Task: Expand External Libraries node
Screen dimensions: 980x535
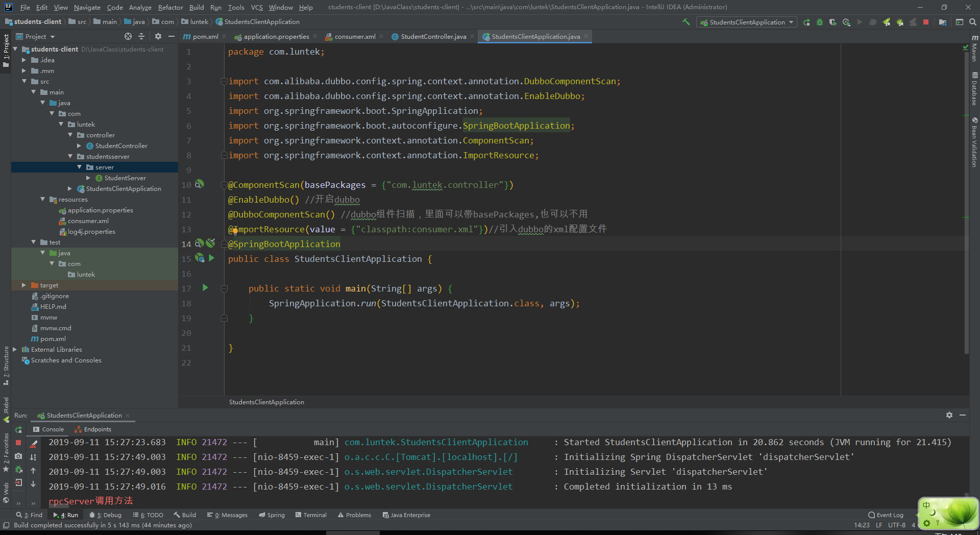Action: (x=15, y=349)
